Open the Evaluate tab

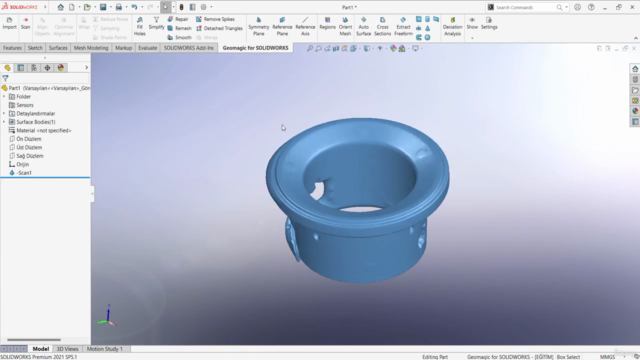click(x=147, y=48)
